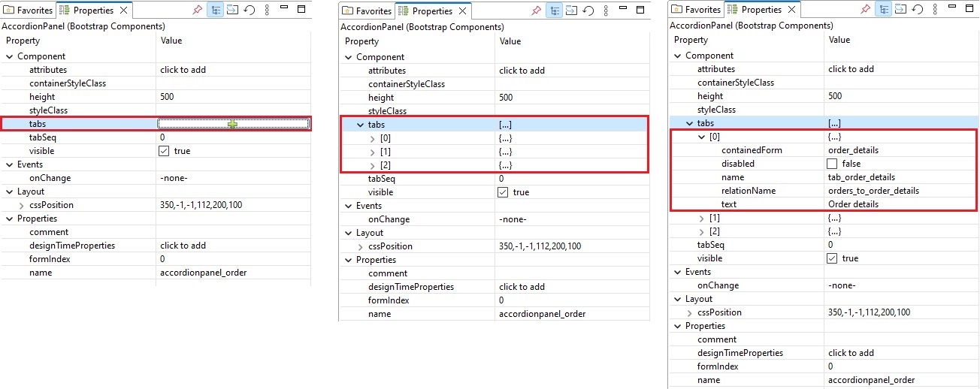The width and height of the screenshot is (980, 389).
Task: Click Show Advanced Properties icon in middle panel
Action: tap(571, 11)
